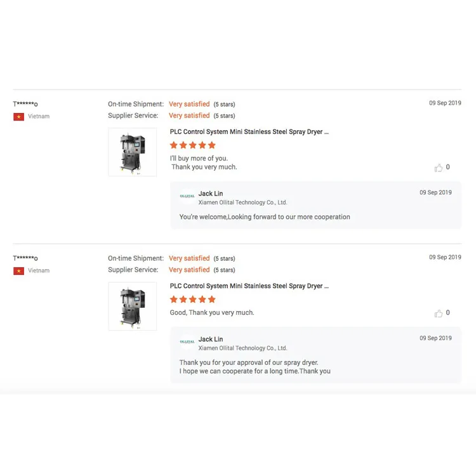Screen dimensions: 476x476
Task: Click second reviewer username T******o
Action: click(25, 258)
